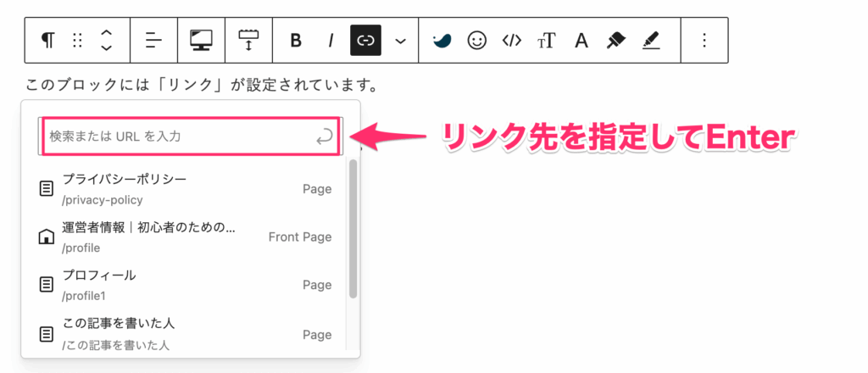Screen dimensions: 868x373
Task: Click the /profile1 slug text
Action: click(84, 296)
